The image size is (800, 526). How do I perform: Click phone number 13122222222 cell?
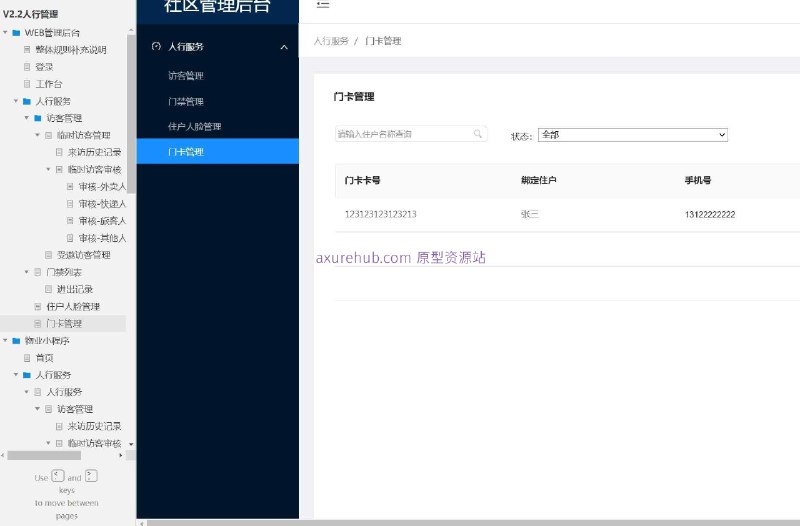click(710, 214)
